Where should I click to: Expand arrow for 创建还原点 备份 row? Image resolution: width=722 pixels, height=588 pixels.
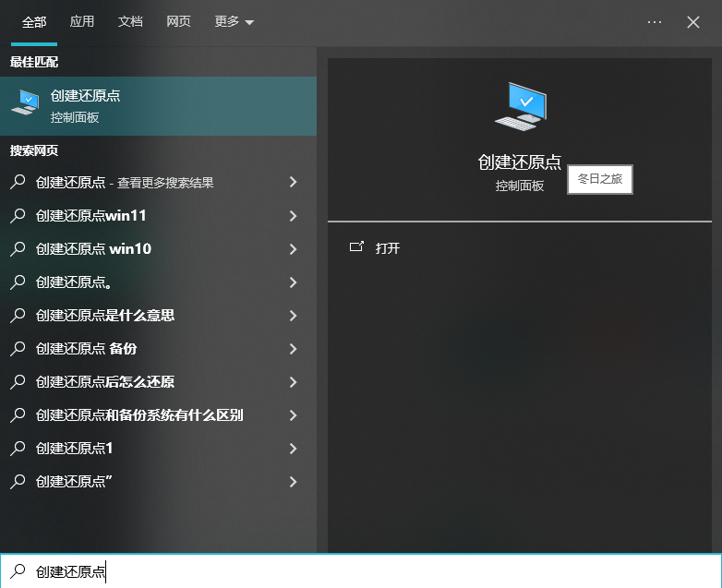(x=293, y=349)
